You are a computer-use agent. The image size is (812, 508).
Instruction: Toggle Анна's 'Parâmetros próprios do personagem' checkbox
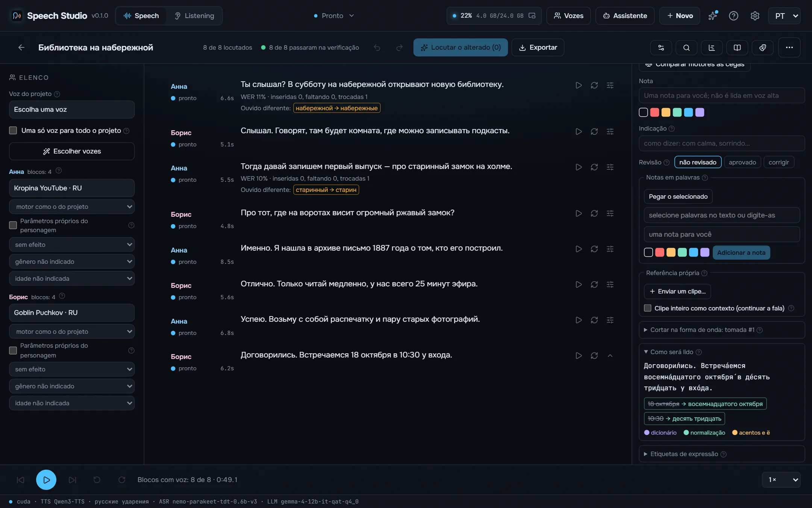(x=13, y=225)
